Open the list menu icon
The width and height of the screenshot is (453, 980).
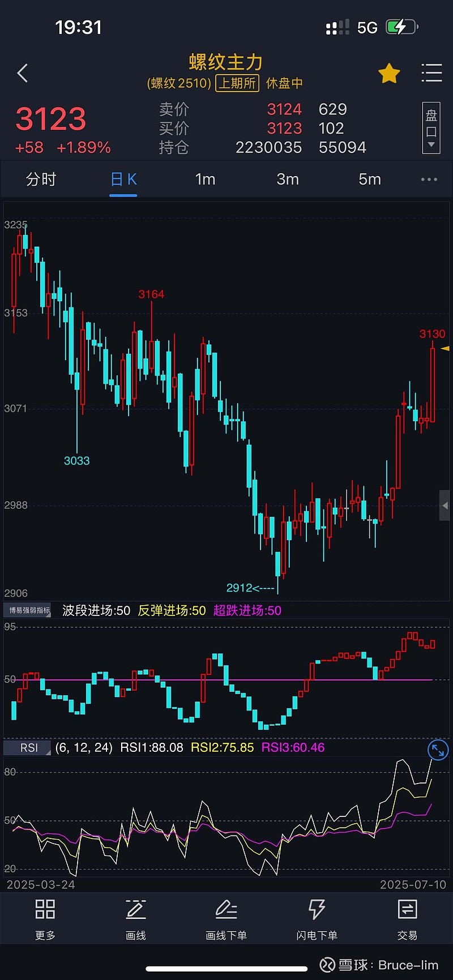point(431,73)
